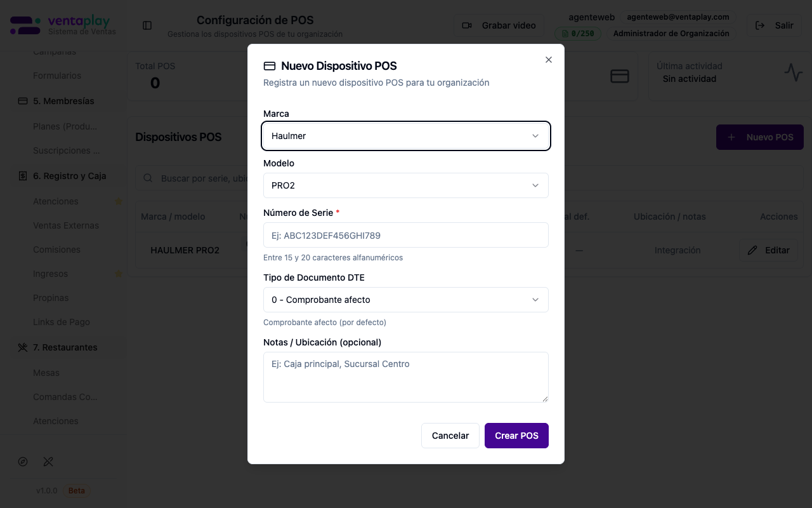
Task: Toggle the star marker next to Atenciones
Action: 119,201
